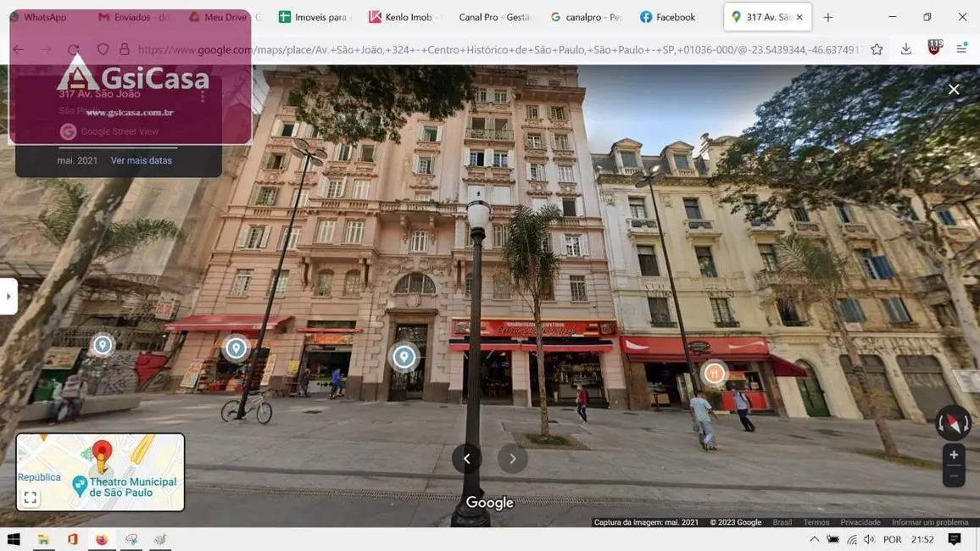This screenshot has height=551, width=980.
Task: Select the place marker beside the graffiti wall
Action: tap(103, 345)
